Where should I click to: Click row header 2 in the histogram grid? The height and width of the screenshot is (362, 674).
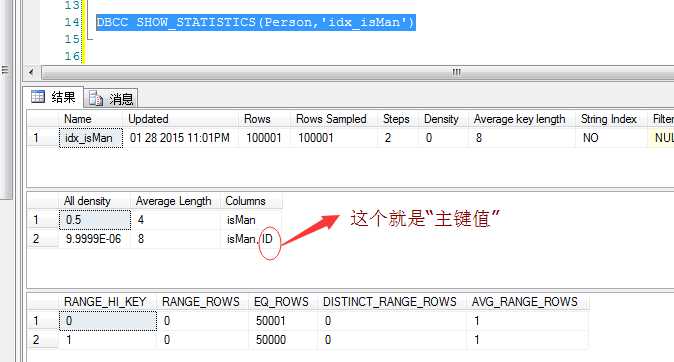point(43,340)
